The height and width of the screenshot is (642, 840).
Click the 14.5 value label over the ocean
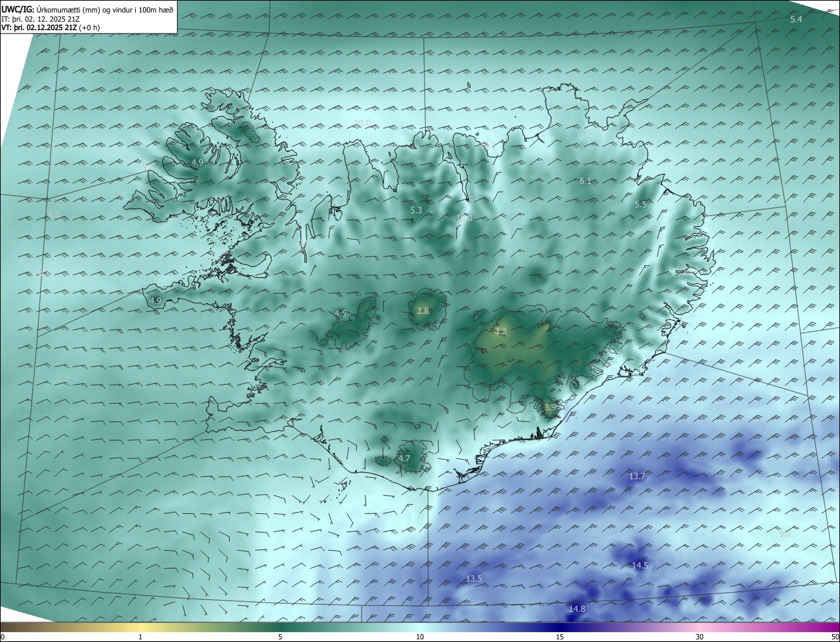[640, 566]
